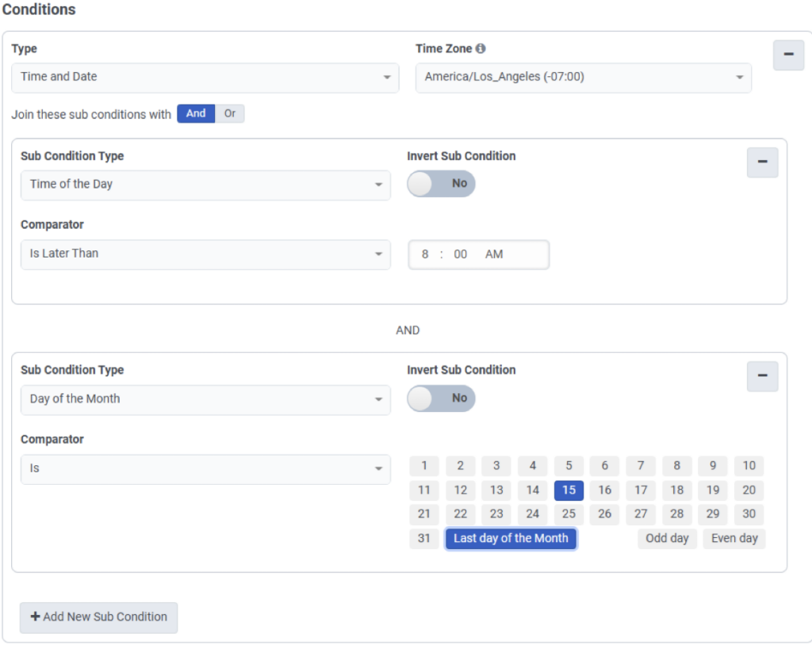
Task: Open the Comparator dropdown set to Is
Action: (205, 469)
